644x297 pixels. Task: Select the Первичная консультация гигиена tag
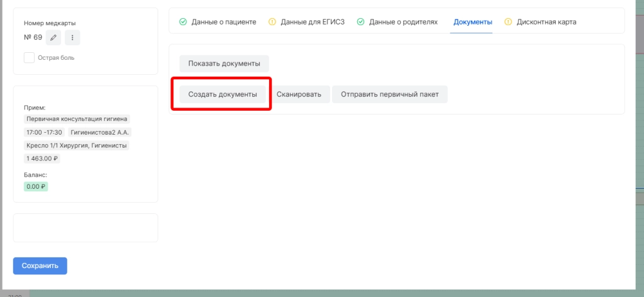(x=77, y=119)
